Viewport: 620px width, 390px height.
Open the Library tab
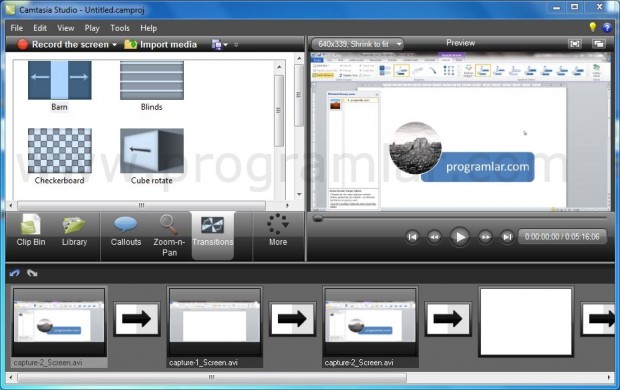[74, 231]
